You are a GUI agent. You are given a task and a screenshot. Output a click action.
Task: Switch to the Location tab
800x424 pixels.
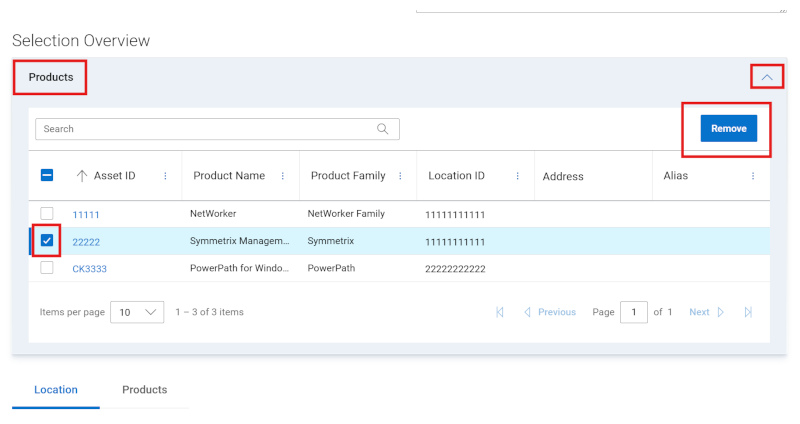(x=56, y=390)
